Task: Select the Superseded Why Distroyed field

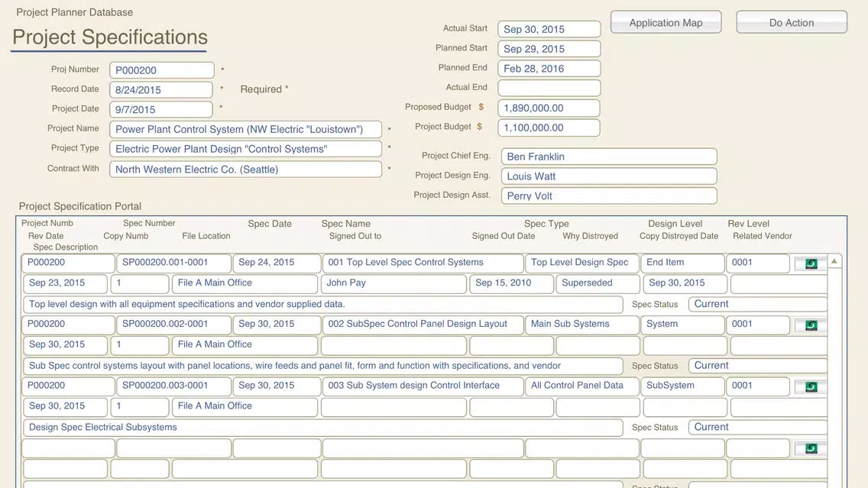Action: (x=597, y=283)
